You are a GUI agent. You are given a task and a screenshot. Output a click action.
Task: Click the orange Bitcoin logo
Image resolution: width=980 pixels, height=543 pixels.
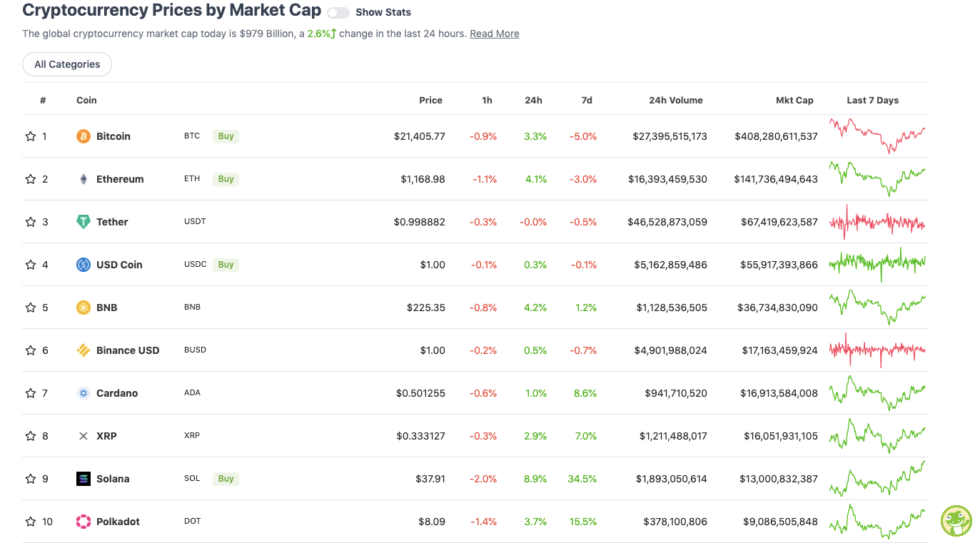[x=84, y=136]
